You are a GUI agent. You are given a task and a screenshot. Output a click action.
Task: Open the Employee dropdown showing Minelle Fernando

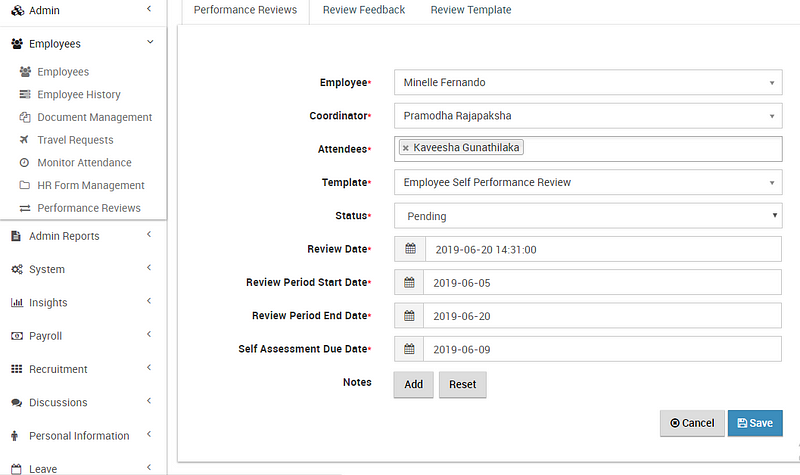(x=588, y=82)
